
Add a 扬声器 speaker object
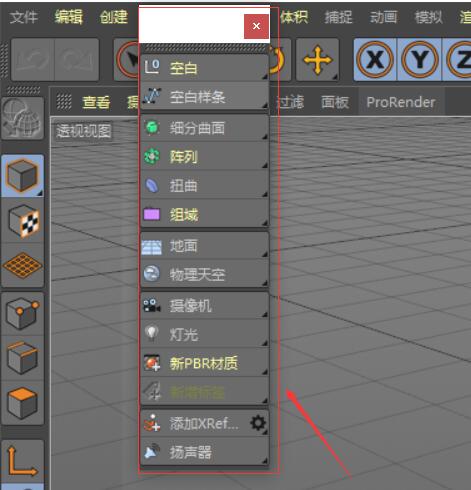pos(204,452)
